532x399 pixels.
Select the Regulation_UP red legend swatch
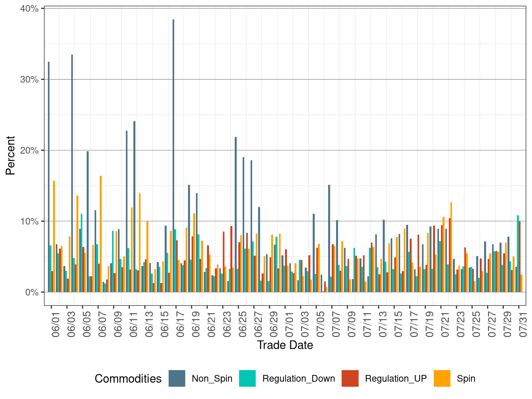[x=350, y=378]
